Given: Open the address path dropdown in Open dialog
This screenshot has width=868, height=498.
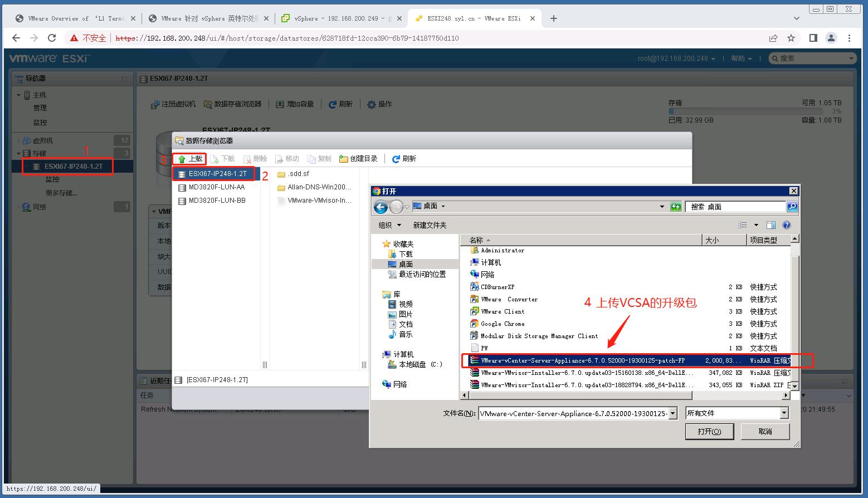Looking at the screenshot, I should (662, 207).
